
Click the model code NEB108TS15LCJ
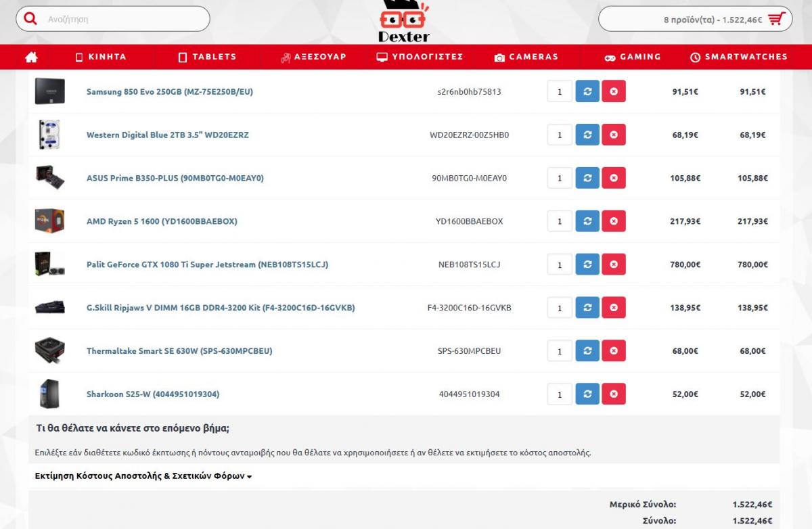[470, 264]
